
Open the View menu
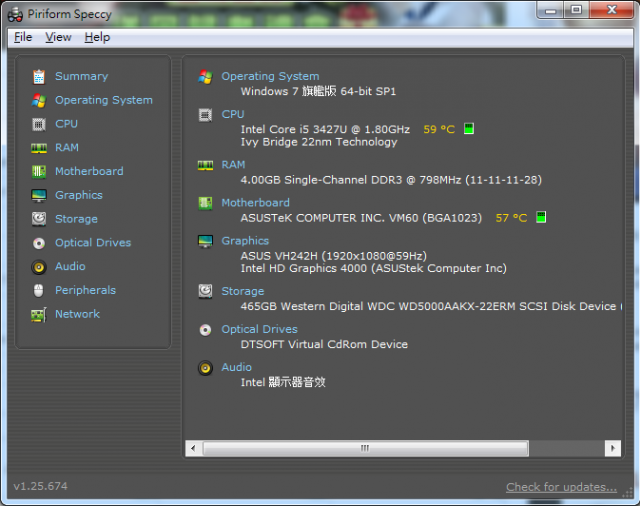[x=58, y=38]
